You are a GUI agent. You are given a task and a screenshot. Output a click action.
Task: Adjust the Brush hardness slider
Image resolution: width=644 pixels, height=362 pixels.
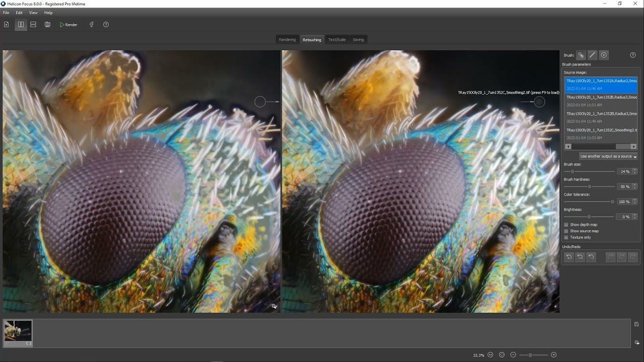[x=590, y=187]
